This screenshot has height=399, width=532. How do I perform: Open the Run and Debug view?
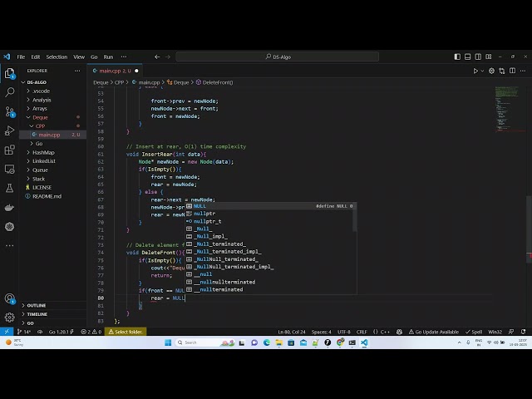pos(9,131)
